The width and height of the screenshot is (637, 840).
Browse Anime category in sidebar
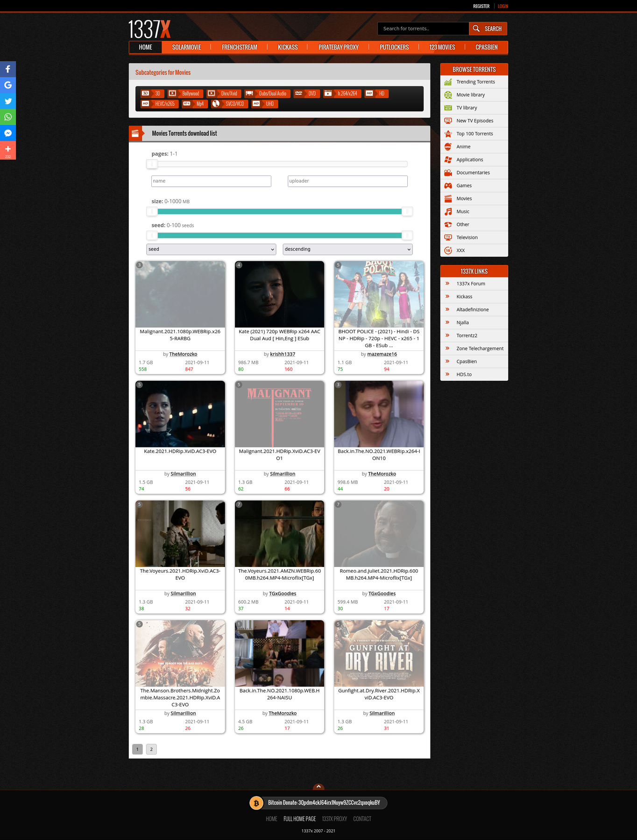(474, 147)
